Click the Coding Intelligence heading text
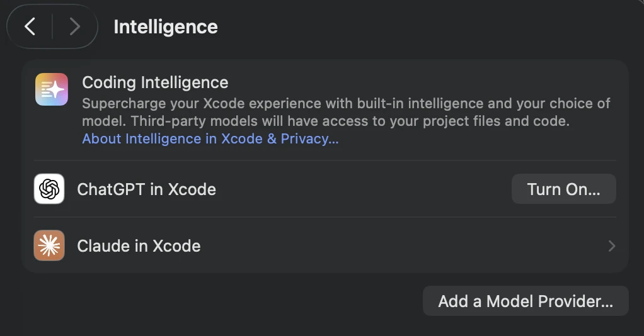This screenshot has height=336, width=644. click(155, 82)
